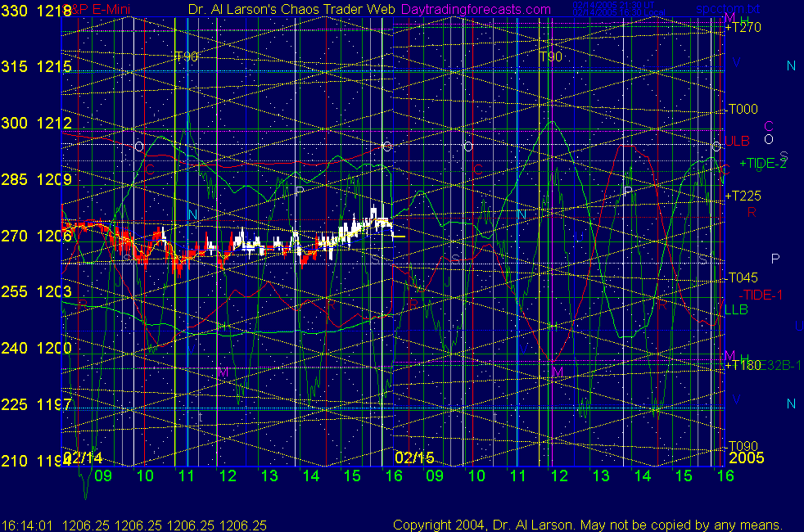Open the Daytradingforecasts.com link text

coord(476,9)
